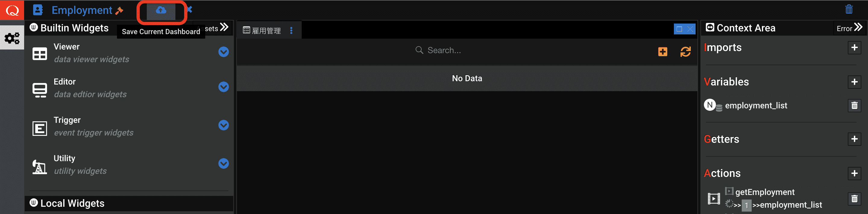Delete the employment_list variable
Image resolution: width=868 pixels, height=214 pixels.
(x=854, y=106)
